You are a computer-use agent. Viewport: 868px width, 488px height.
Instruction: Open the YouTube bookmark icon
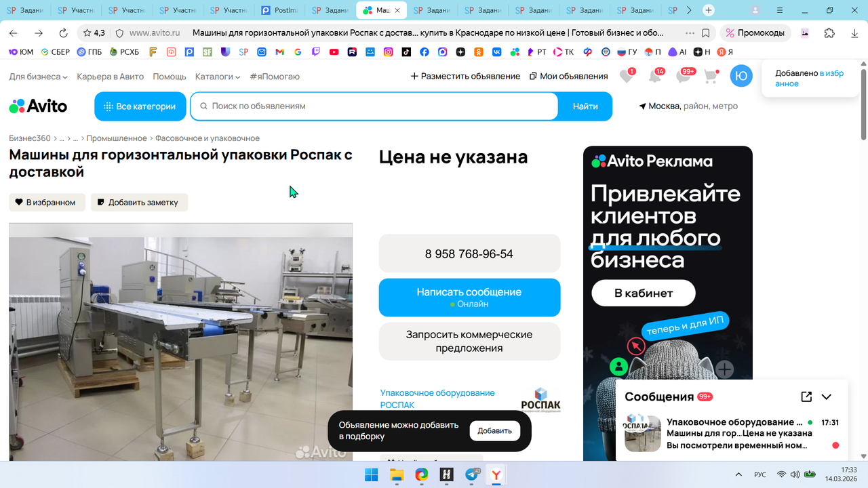click(334, 52)
